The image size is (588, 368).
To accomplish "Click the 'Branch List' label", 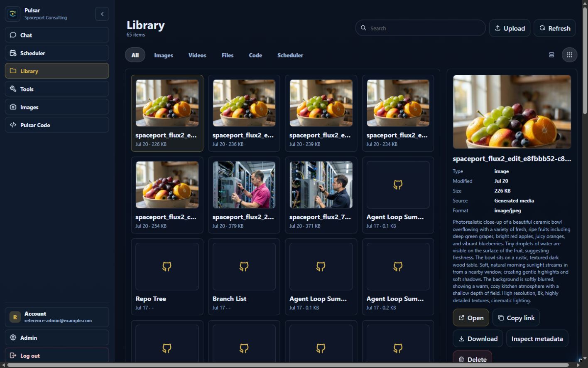I will point(229,299).
